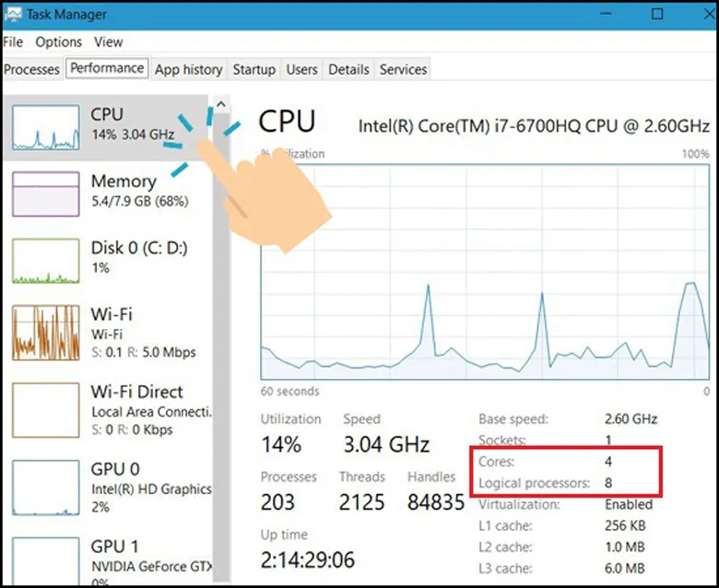Click the L2 cache 1.0 MB value
The image size is (719, 588).
click(625, 547)
